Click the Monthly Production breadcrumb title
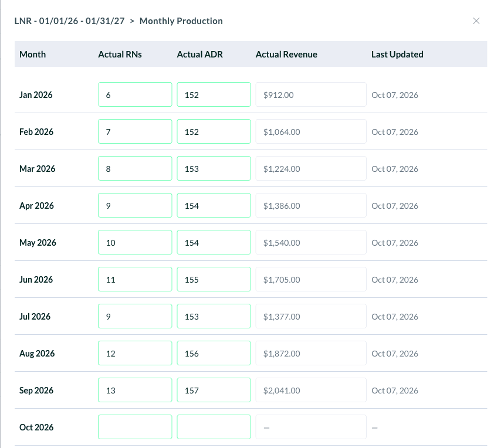The width and height of the screenshot is (501, 448). tap(181, 21)
